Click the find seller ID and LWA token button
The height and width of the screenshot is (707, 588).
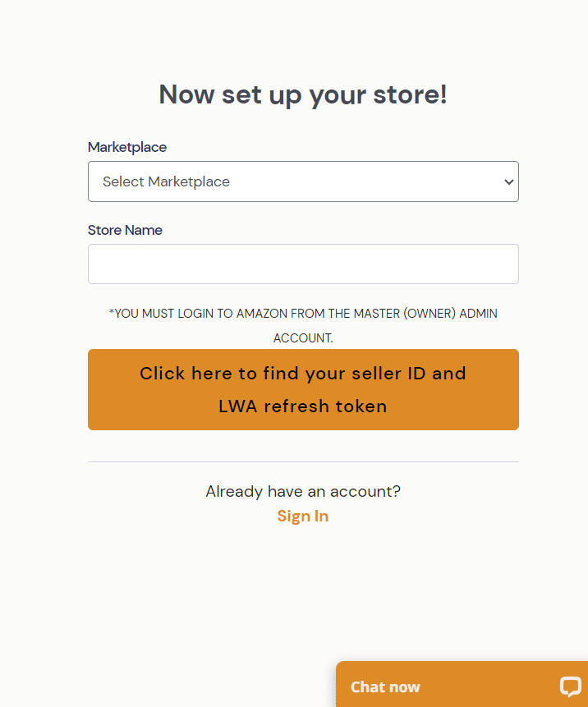point(303,389)
